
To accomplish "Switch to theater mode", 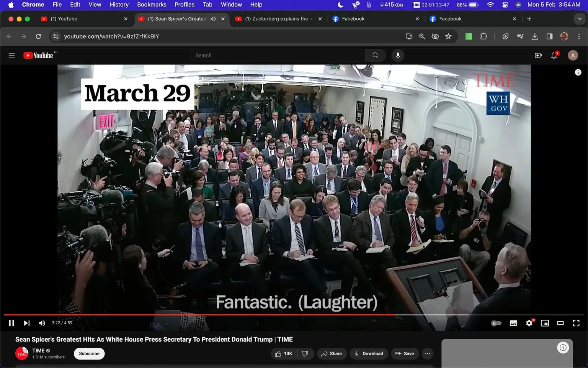I will 560,323.
